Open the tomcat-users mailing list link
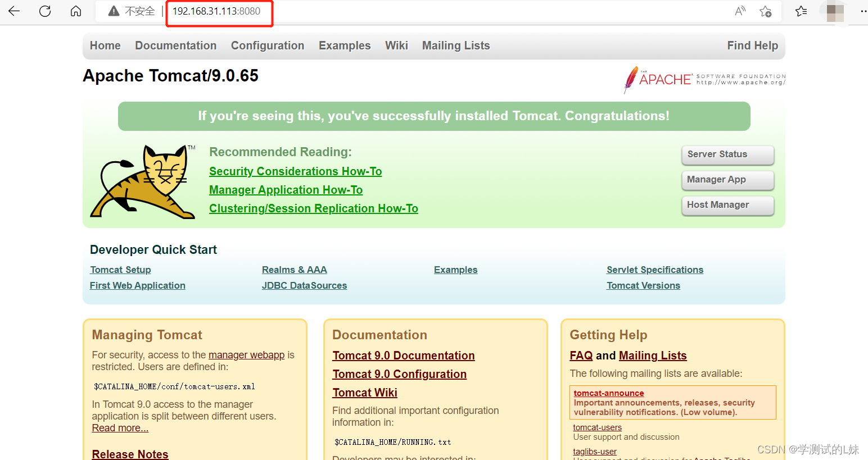The width and height of the screenshot is (868, 460). point(597,427)
